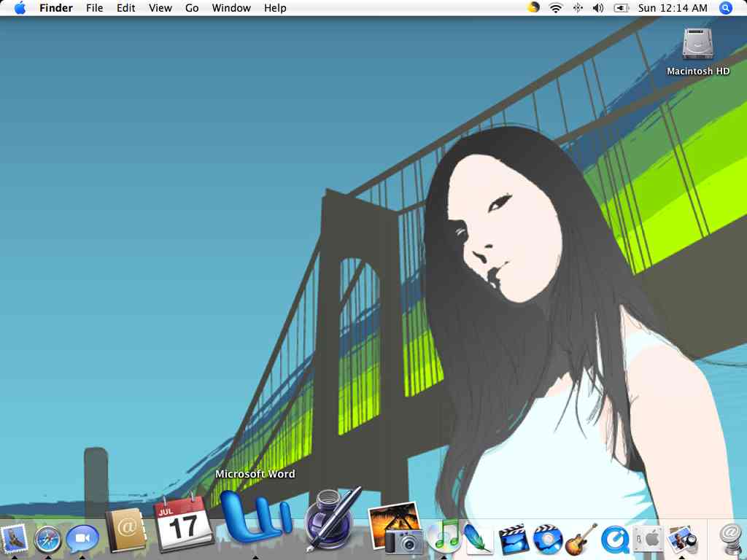This screenshot has width=747, height=560.
Task: Click the Microsoft Word dock icon
Action: pyautogui.click(x=256, y=518)
